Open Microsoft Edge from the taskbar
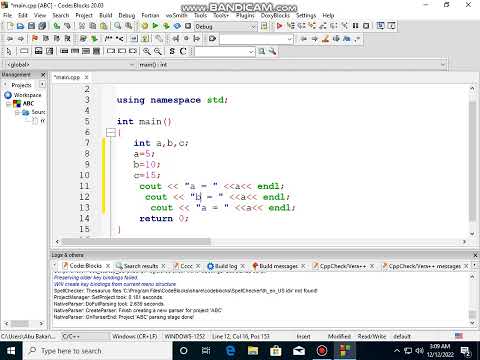The width and height of the screenshot is (480, 360). (x=230, y=351)
